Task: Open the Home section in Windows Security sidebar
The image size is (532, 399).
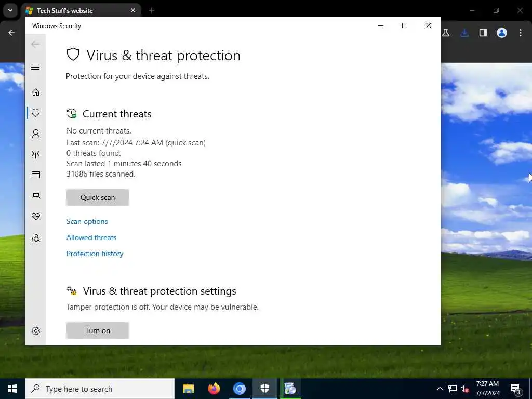Action: (x=36, y=92)
